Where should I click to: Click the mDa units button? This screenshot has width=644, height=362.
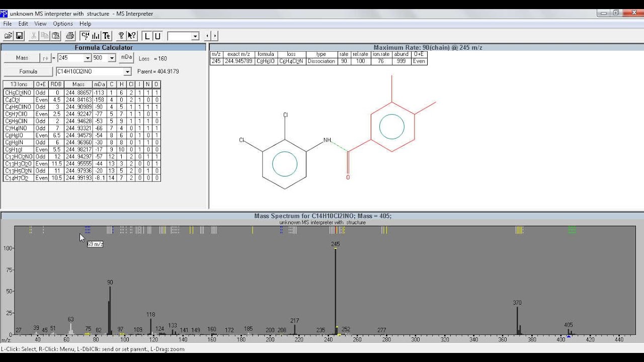[126, 57]
